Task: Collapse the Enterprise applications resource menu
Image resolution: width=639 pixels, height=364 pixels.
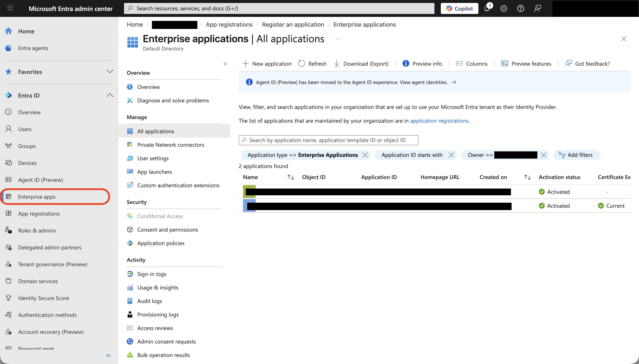Action: (225, 64)
